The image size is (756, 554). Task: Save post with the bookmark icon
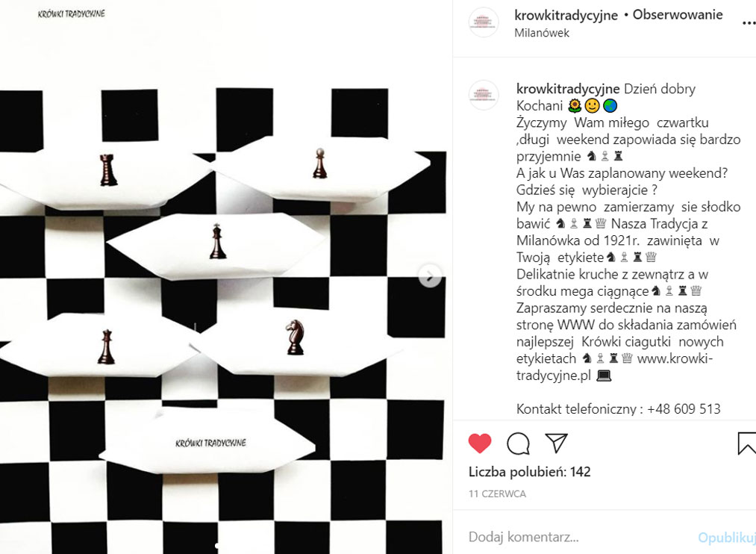[747, 443]
